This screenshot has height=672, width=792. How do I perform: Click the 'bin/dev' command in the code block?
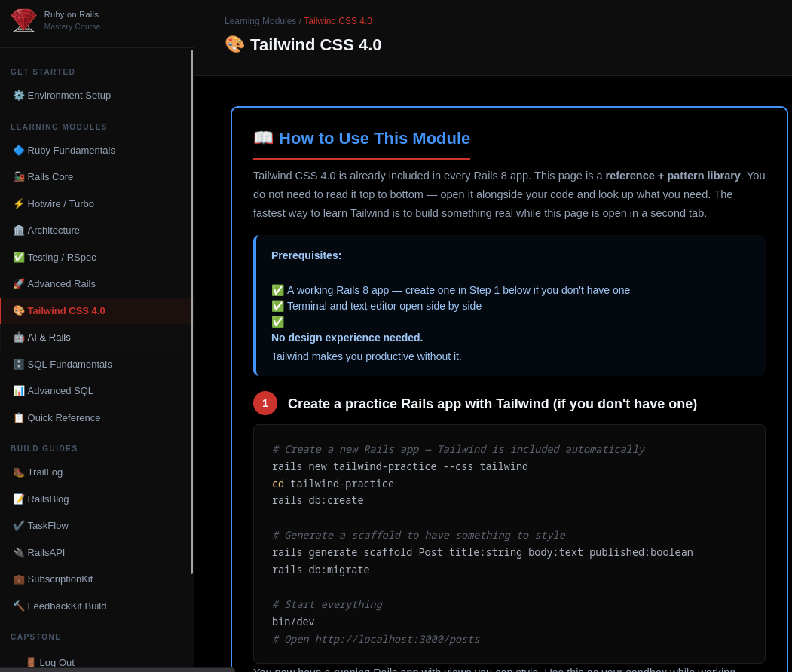click(x=293, y=622)
